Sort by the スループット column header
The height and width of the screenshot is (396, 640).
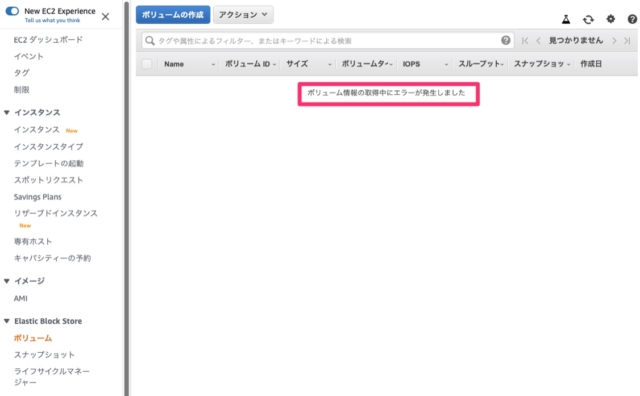click(479, 64)
